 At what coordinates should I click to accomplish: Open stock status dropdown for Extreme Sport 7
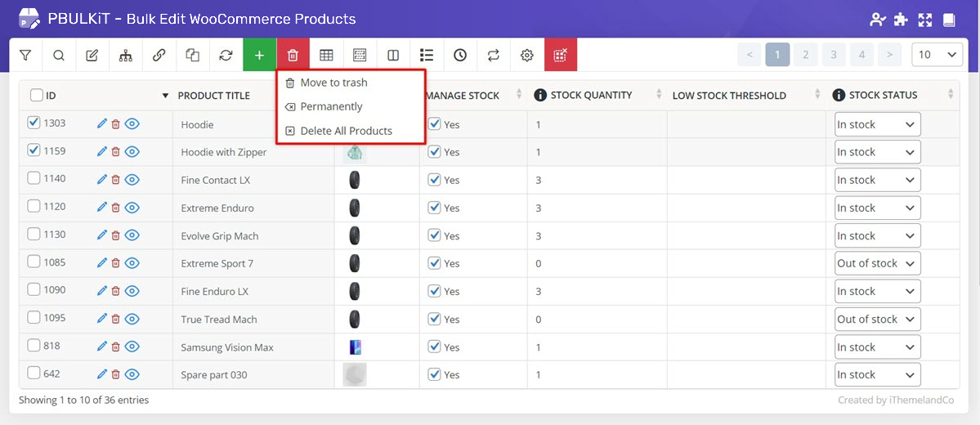pos(877,263)
